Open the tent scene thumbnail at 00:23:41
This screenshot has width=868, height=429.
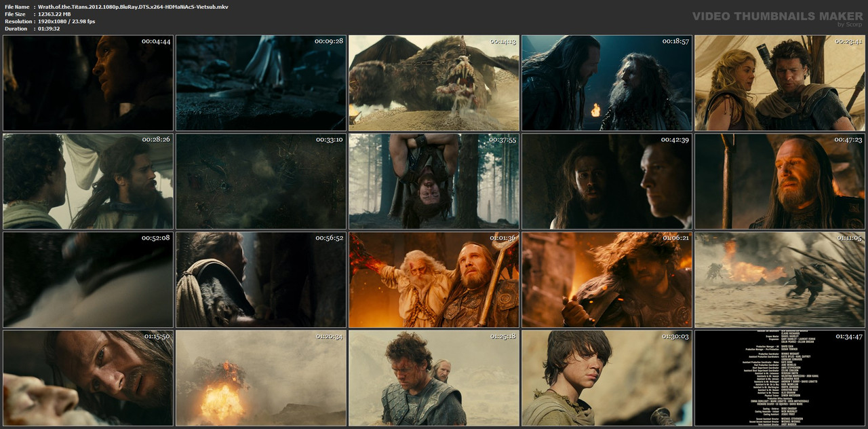coord(780,83)
